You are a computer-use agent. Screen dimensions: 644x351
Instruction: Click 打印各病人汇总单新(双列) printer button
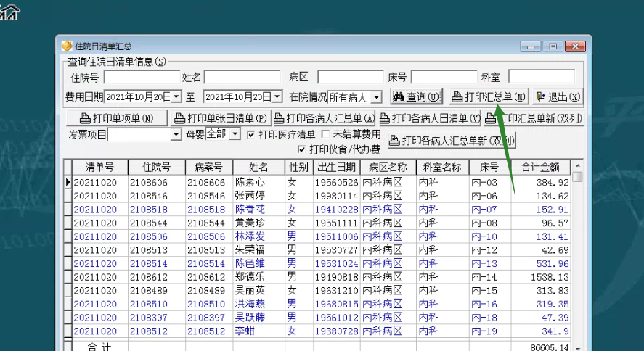[x=452, y=141]
